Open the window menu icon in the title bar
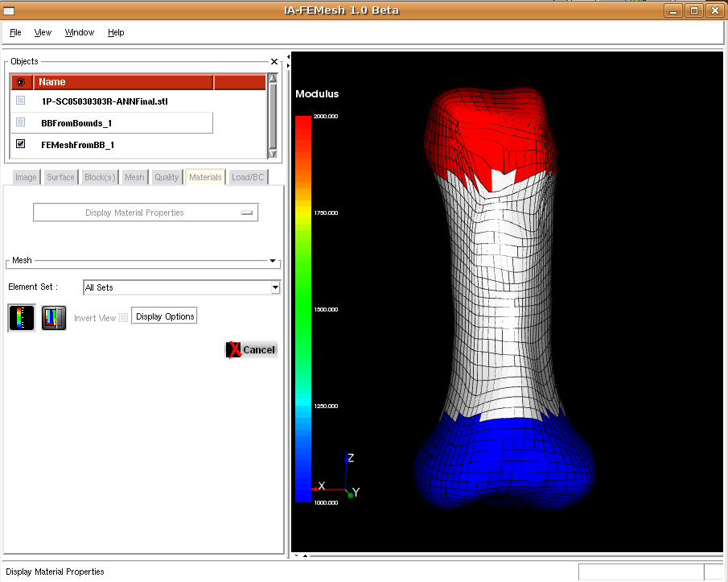This screenshot has height=582, width=728. [10, 10]
